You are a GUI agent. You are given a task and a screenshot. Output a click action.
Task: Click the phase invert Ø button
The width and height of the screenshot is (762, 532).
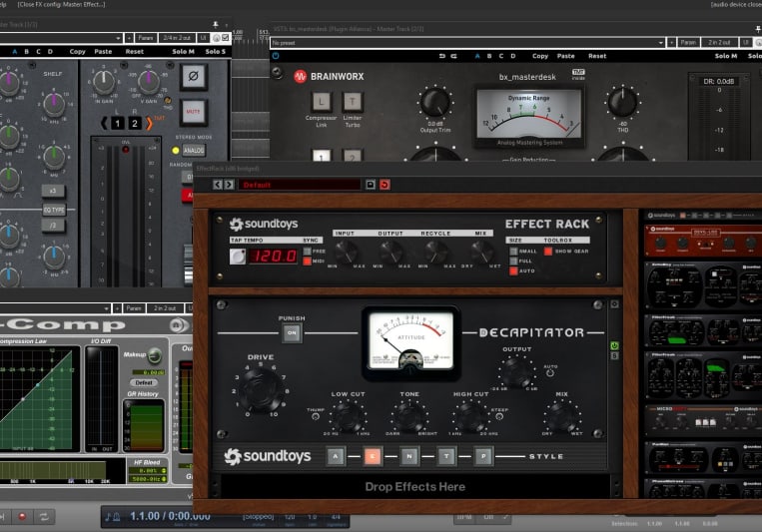(x=194, y=76)
